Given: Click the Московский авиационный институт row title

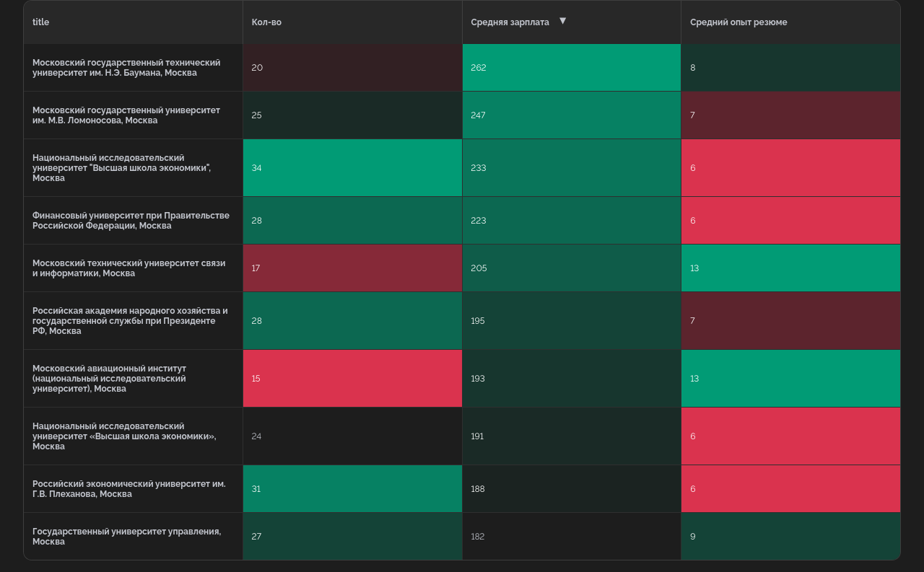Looking at the screenshot, I should [109, 379].
